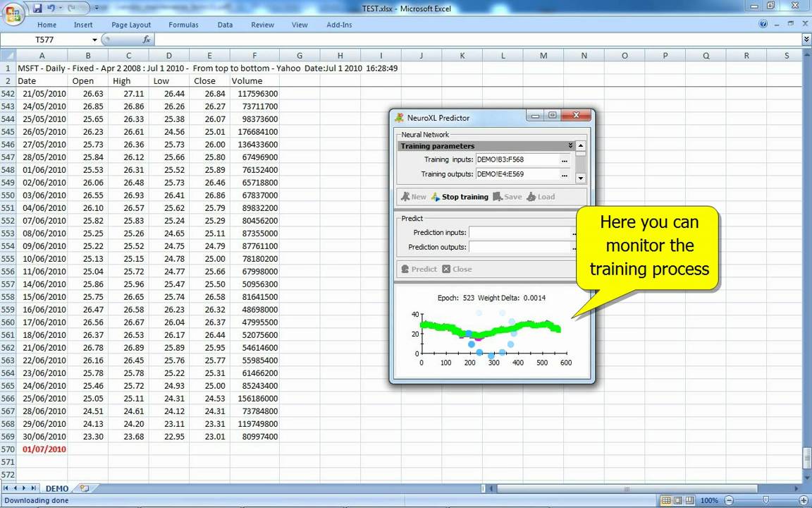This screenshot has width=812, height=508.
Task: Switch to Page Layout view icon
Action: [x=678, y=501]
